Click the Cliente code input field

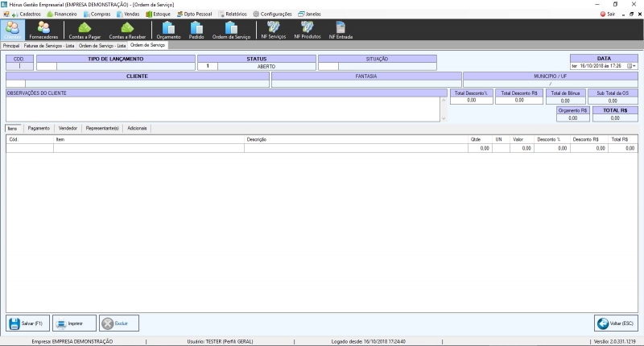[x=15, y=84]
